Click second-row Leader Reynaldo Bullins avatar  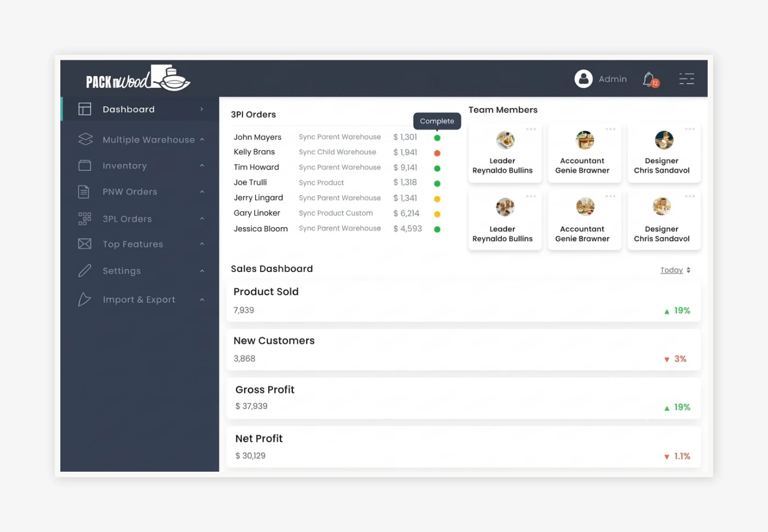pos(505,207)
